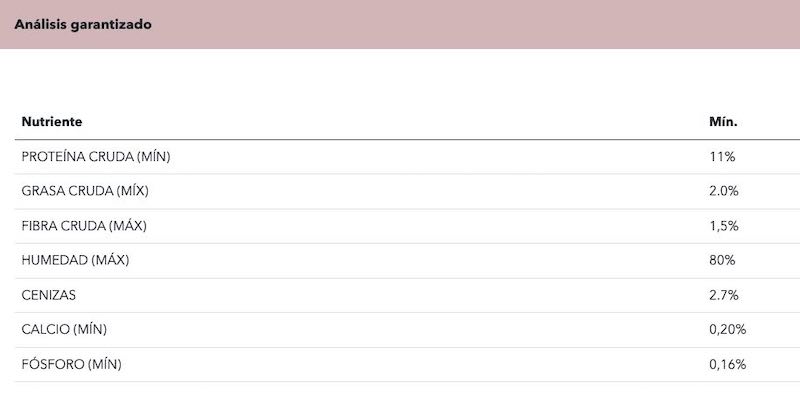Image resolution: width=800 pixels, height=404 pixels.
Task: Click the 80% moisture value
Action: point(722,260)
